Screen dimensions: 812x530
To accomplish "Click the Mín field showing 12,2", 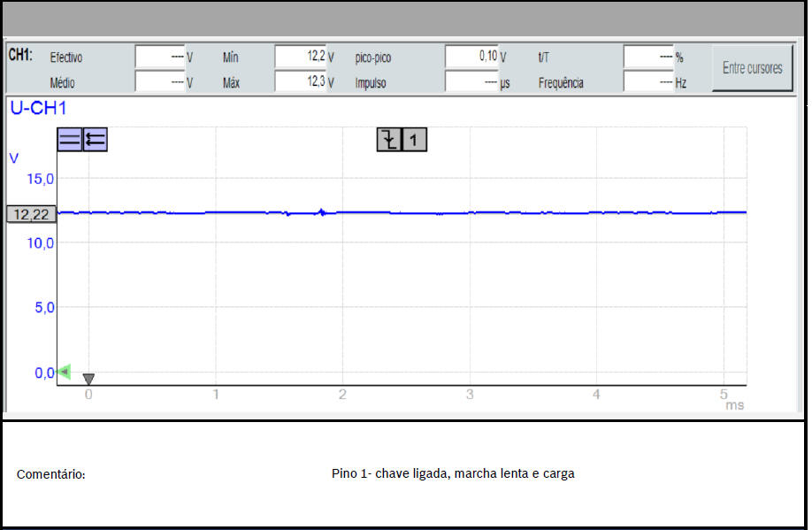I will pyautogui.click(x=300, y=57).
